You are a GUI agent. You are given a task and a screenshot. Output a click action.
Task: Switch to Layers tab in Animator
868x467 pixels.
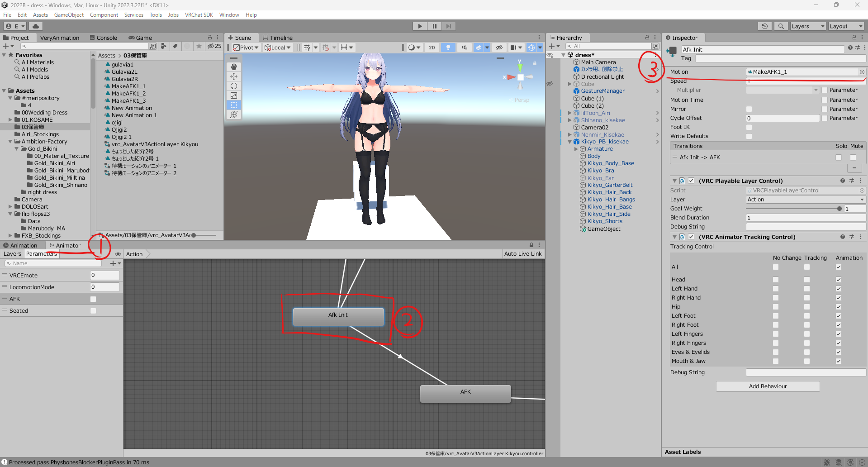[12, 254]
